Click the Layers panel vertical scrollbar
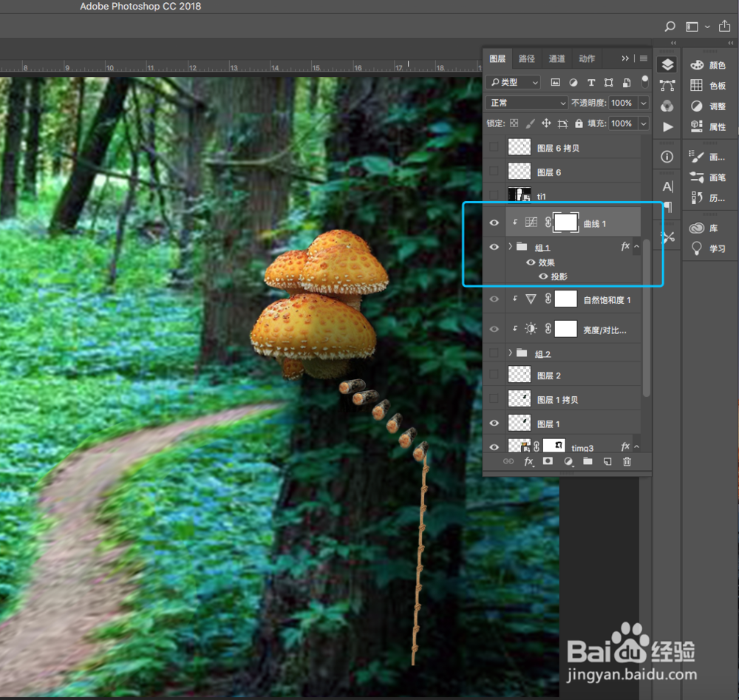The width and height of the screenshot is (739, 700). 647,318
